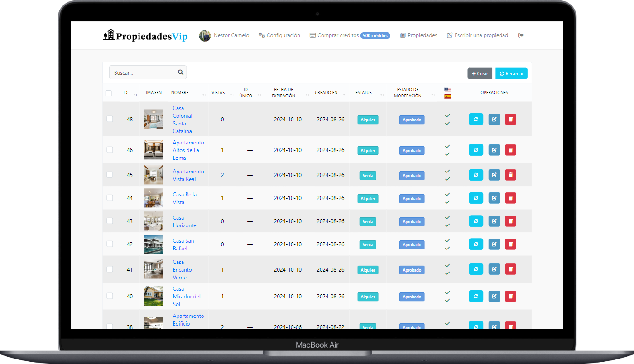Check the box for the property with ID 48
Screen dimensions: 634x364
pos(110,119)
